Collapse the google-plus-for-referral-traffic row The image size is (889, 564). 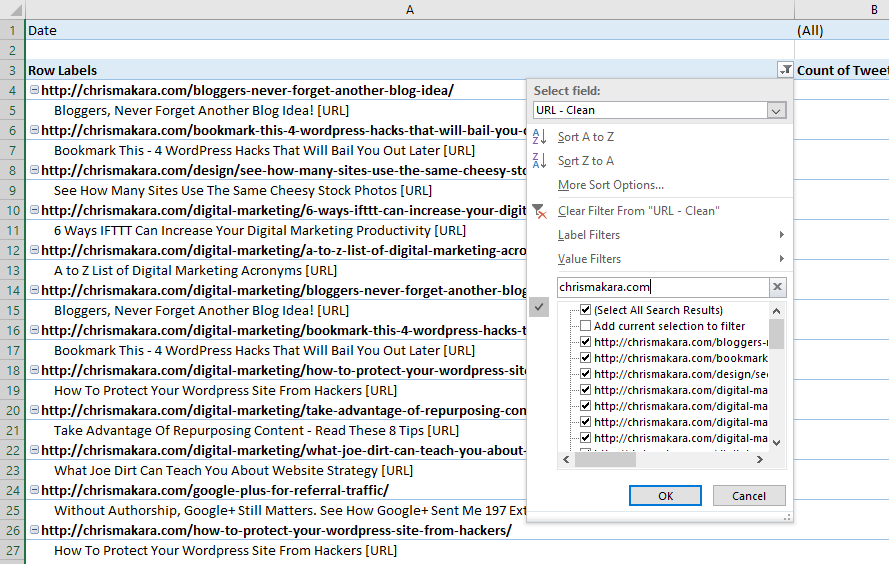(34, 490)
